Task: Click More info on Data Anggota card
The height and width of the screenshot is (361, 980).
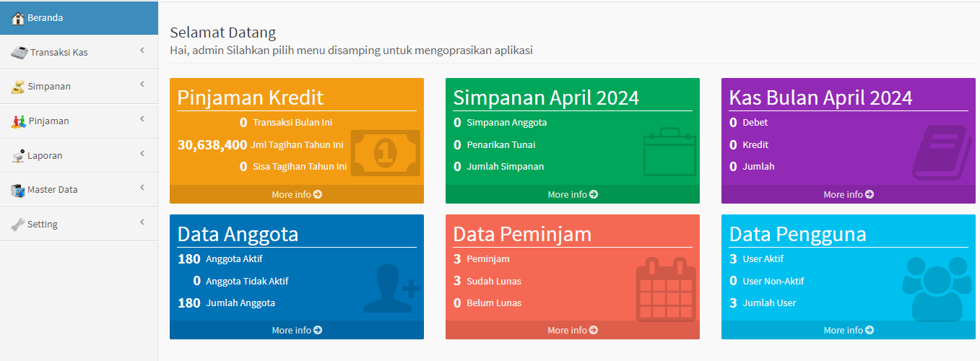Action: [297, 330]
